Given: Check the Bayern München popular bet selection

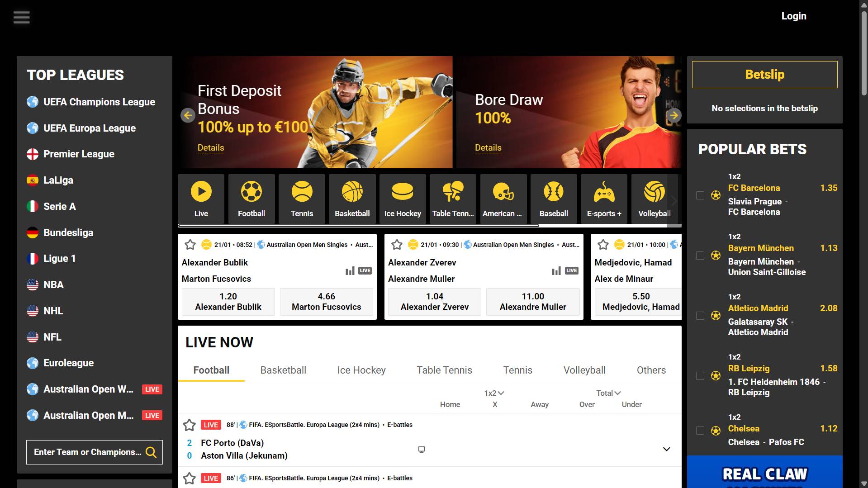Looking at the screenshot, I should (x=700, y=255).
